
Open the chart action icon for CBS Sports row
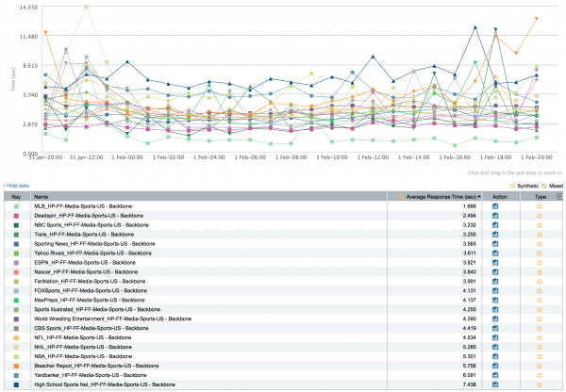click(495, 328)
